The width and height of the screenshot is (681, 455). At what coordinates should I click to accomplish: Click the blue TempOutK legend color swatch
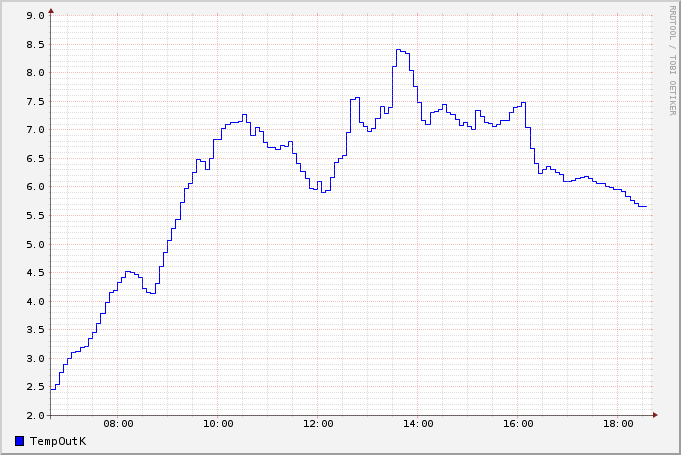pos(20,441)
